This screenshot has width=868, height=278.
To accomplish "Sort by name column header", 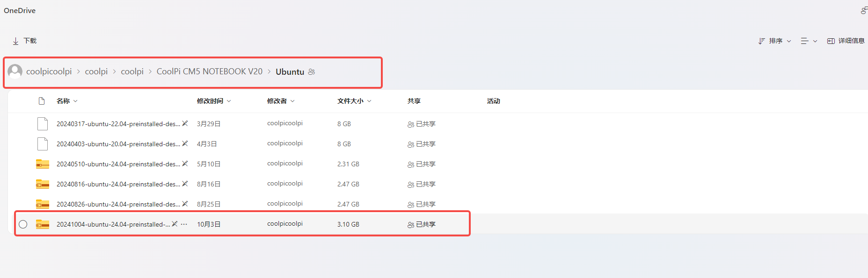I will 67,101.
